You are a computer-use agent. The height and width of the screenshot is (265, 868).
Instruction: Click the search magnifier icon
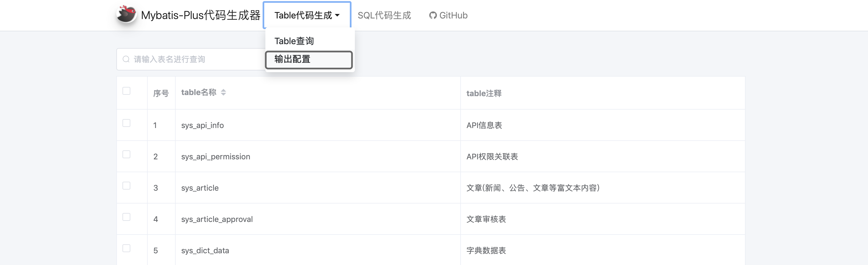(126, 59)
